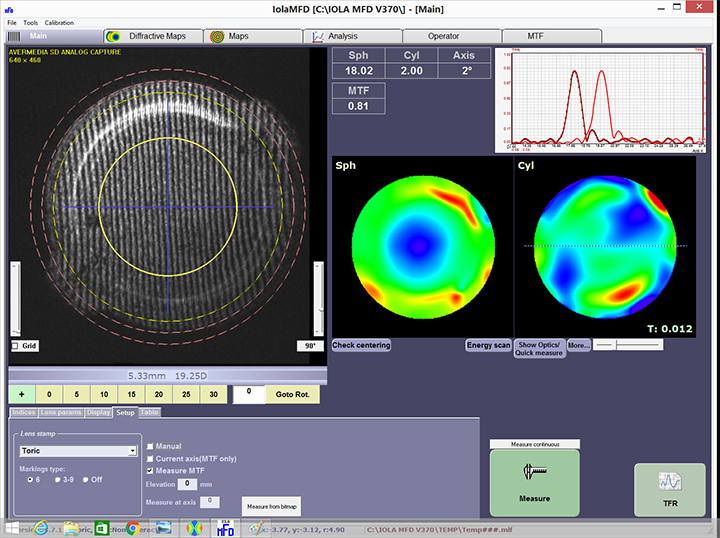Open File Explorer from the taskbar
This screenshot has width=720, height=538.
[x=72, y=528]
